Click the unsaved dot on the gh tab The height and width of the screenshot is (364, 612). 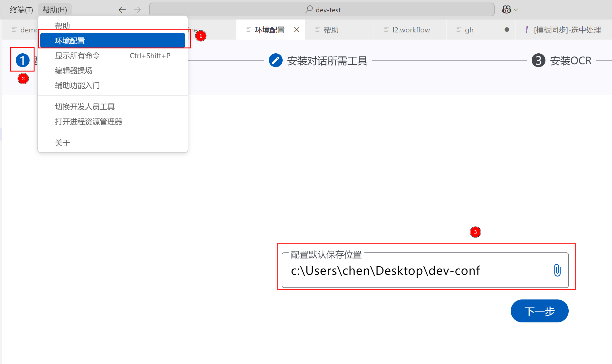507,30
